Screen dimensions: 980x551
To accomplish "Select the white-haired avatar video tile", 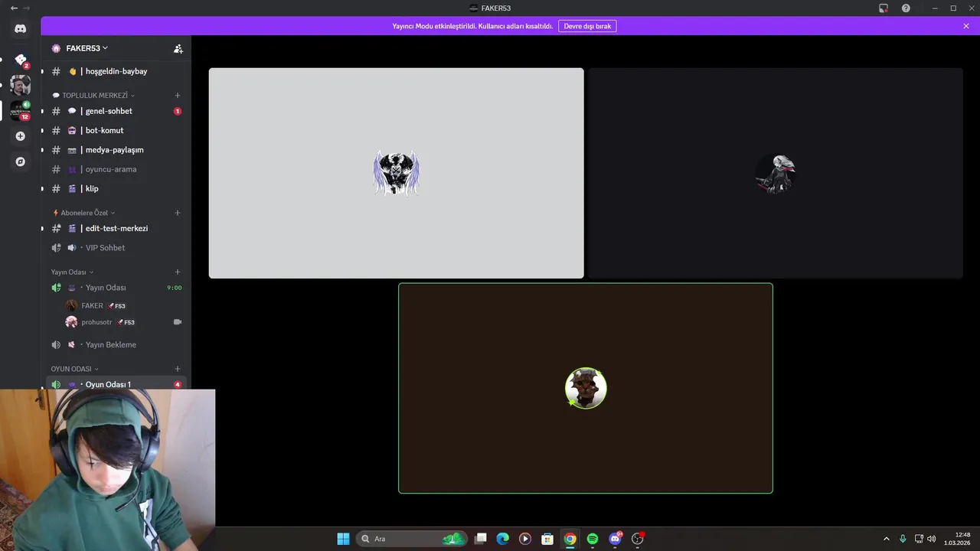I will 775,173.
